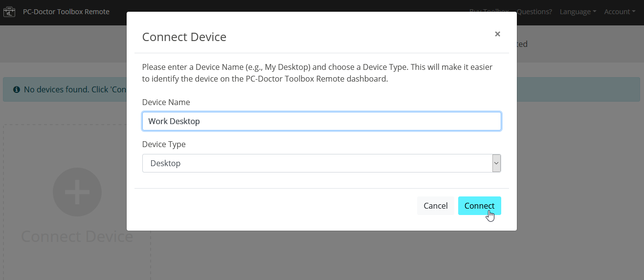Click the info icon in no devices alert
Viewport: 644px width, 280px height.
(x=17, y=89)
